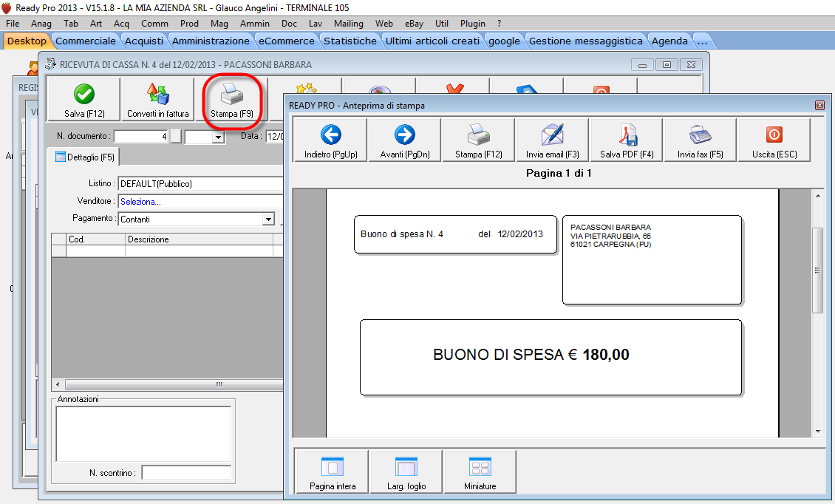This screenshot has width=835, height=504.
Task: Click the preview scrollbar down arrow
Action: pyautogui.click(x=818, y=432)
